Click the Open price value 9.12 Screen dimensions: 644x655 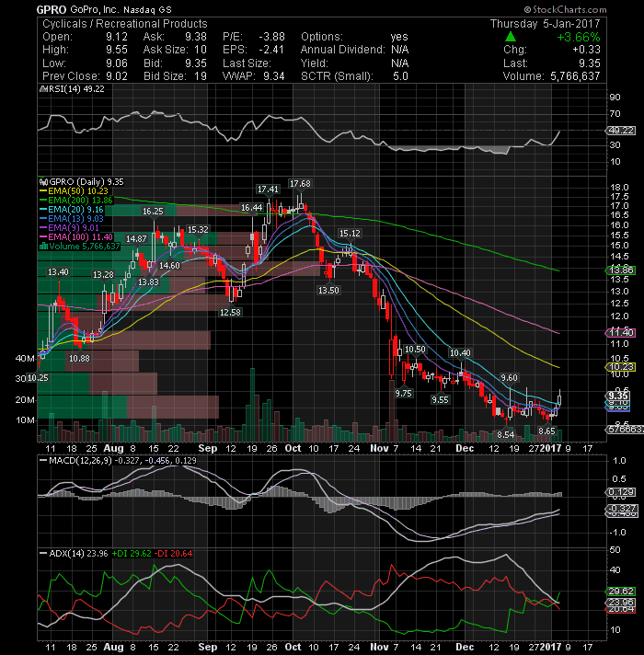click(x=117, y=37)
